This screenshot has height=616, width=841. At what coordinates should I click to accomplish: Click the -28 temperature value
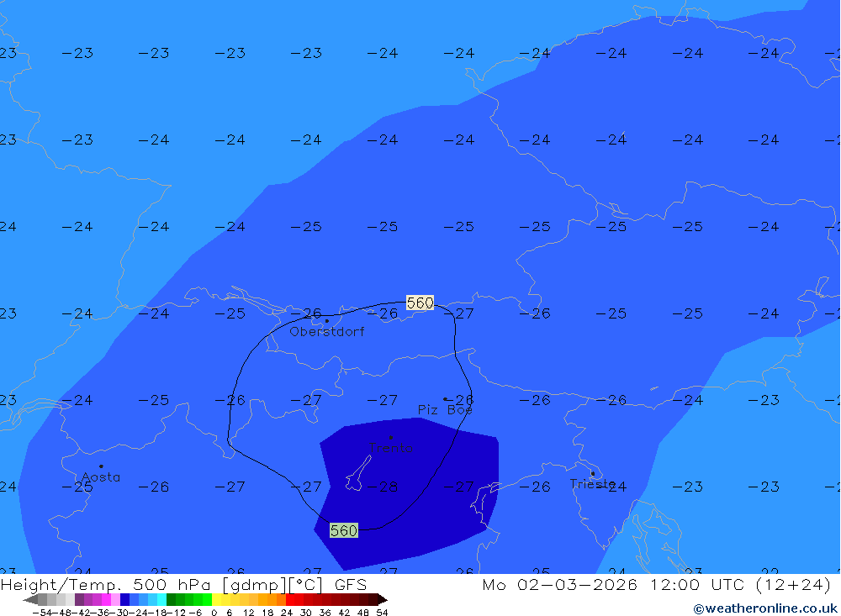383,487
